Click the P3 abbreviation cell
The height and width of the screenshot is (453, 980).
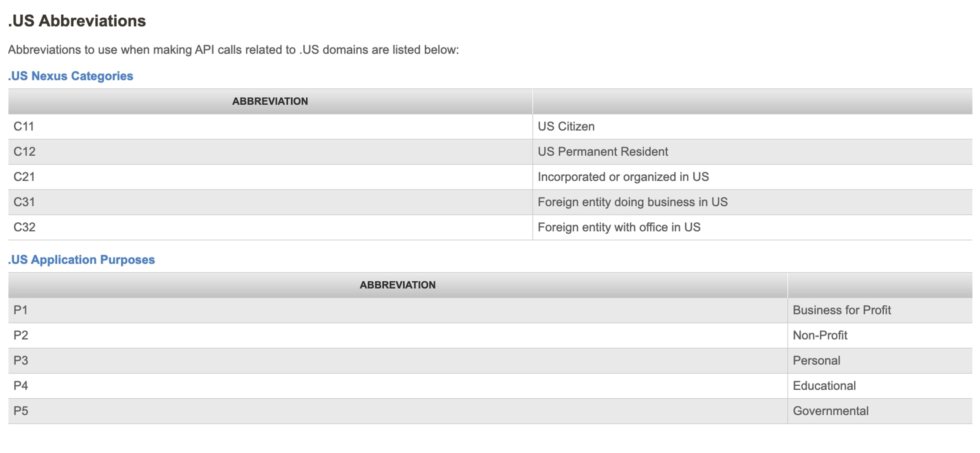click(x=21, y=361)
